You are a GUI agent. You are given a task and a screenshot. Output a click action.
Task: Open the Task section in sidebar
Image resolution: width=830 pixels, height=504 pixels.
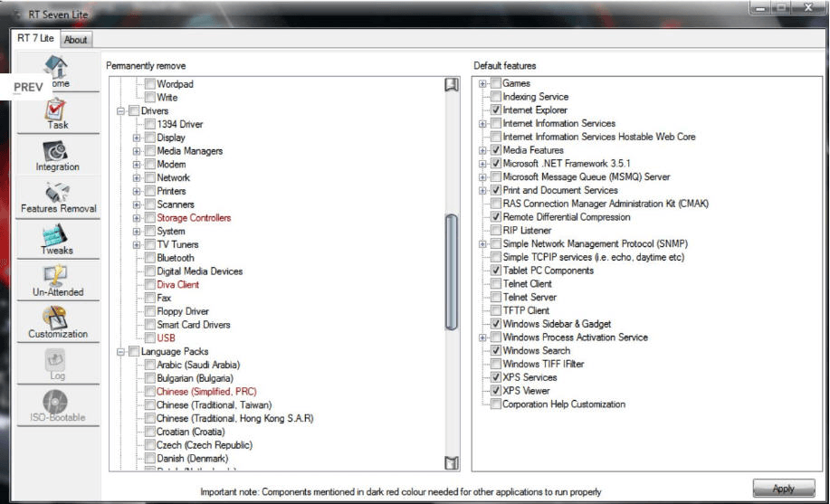pos(57,114)
